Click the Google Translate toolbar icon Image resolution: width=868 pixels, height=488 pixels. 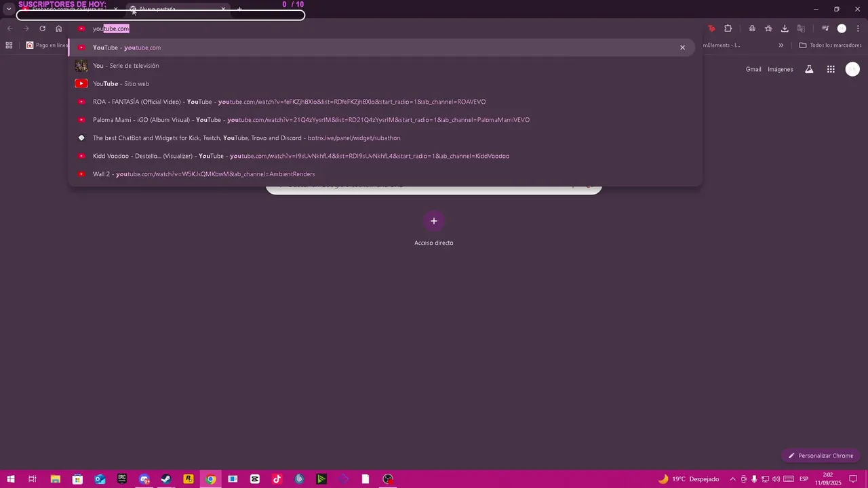tap(801, 28)
